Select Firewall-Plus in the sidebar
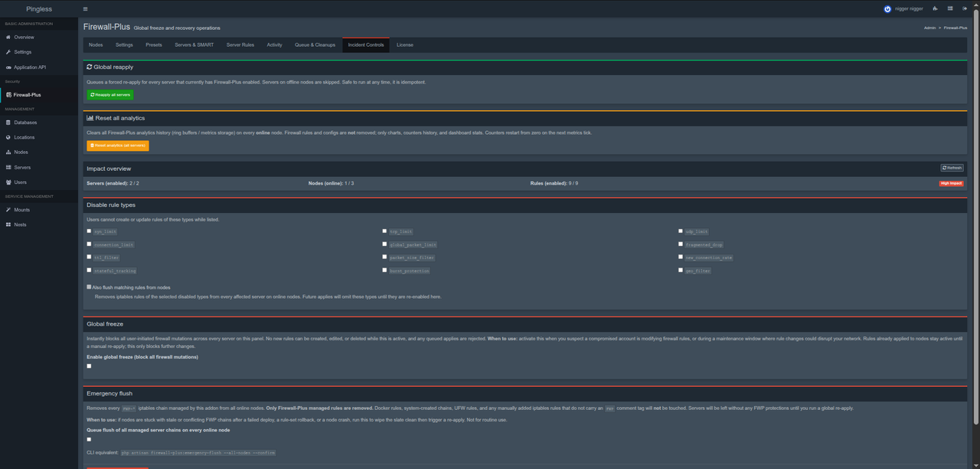This screenshot has width=980, height=469. coord(38,95)
